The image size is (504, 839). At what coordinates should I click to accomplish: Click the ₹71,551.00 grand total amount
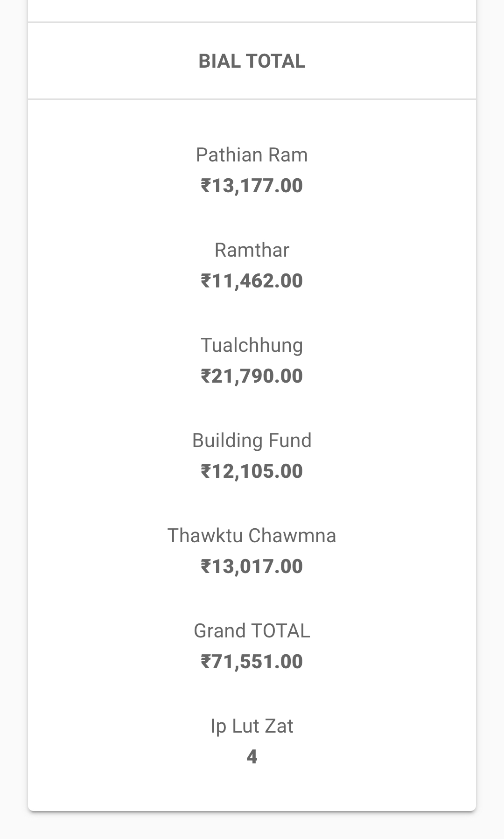252,662
